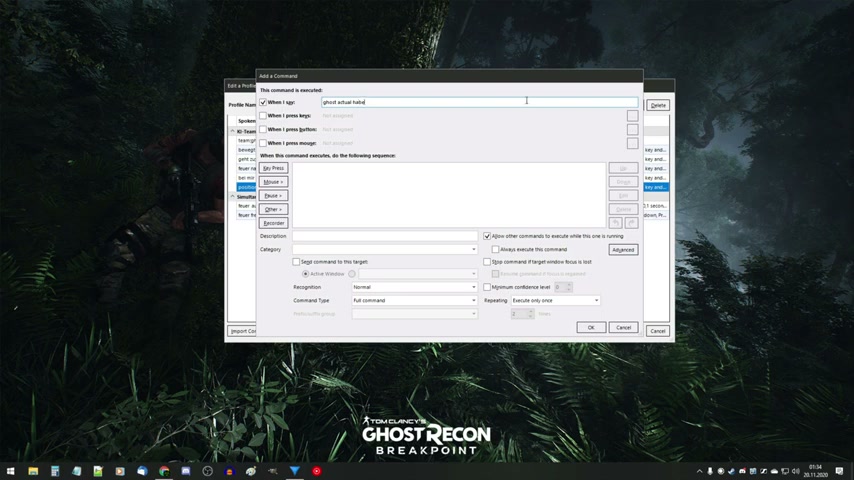Launch the Calculator taskbar icon
Screen dimensions: 854x480
coord(55,471)
